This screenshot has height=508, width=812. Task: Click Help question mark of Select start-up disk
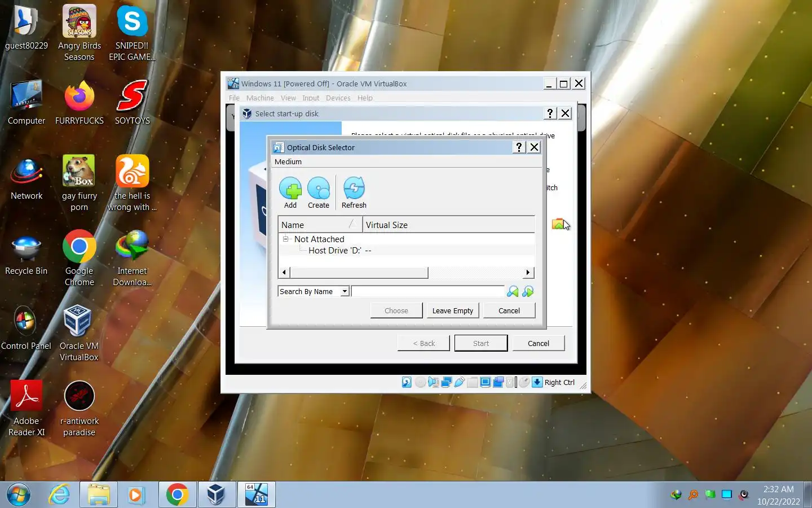click(x=550, y=113)
